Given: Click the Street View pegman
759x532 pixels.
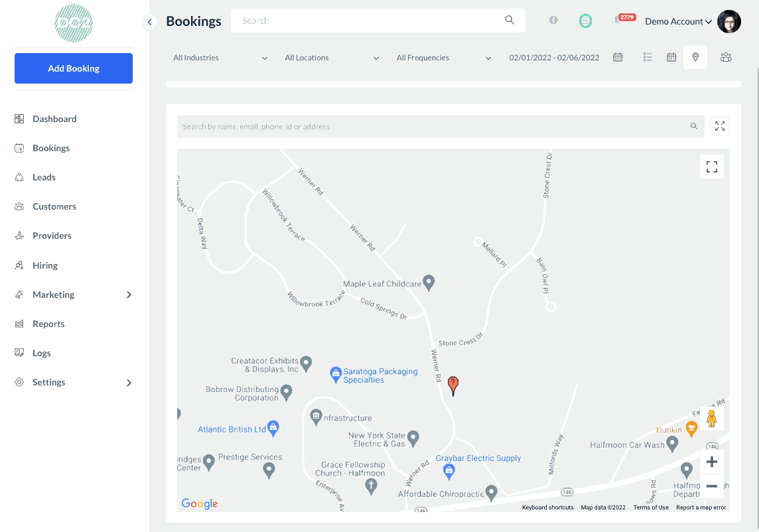Looking at the screenshot, I should 711,419.
